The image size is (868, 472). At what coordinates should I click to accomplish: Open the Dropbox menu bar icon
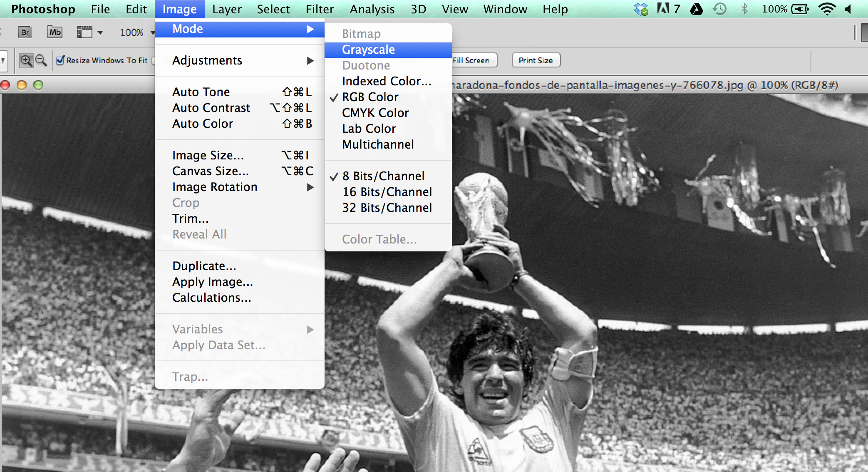641,9
